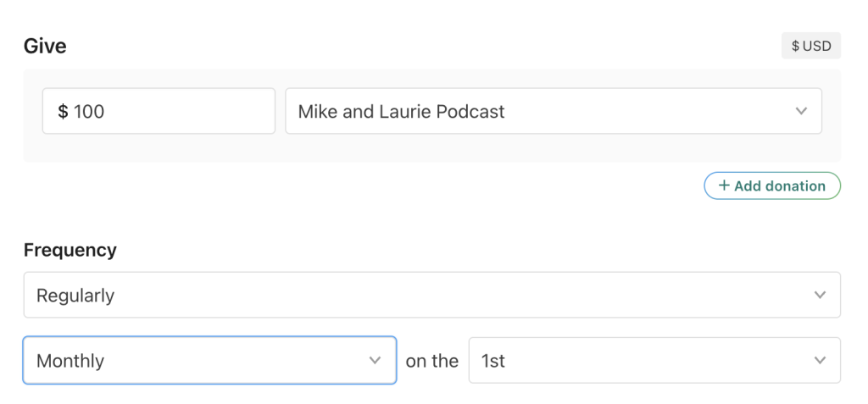Click the dollar sign in the amount field

click(x=63, y=111)
